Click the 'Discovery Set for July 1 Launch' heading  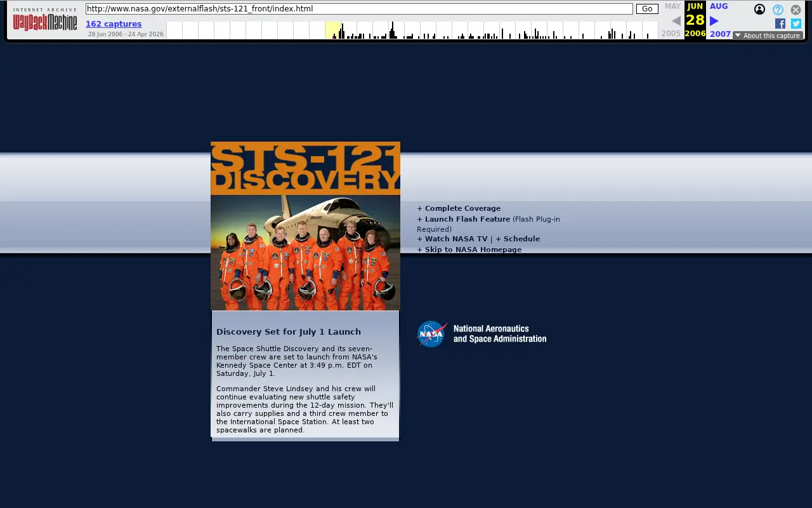(x=289, y=331)
